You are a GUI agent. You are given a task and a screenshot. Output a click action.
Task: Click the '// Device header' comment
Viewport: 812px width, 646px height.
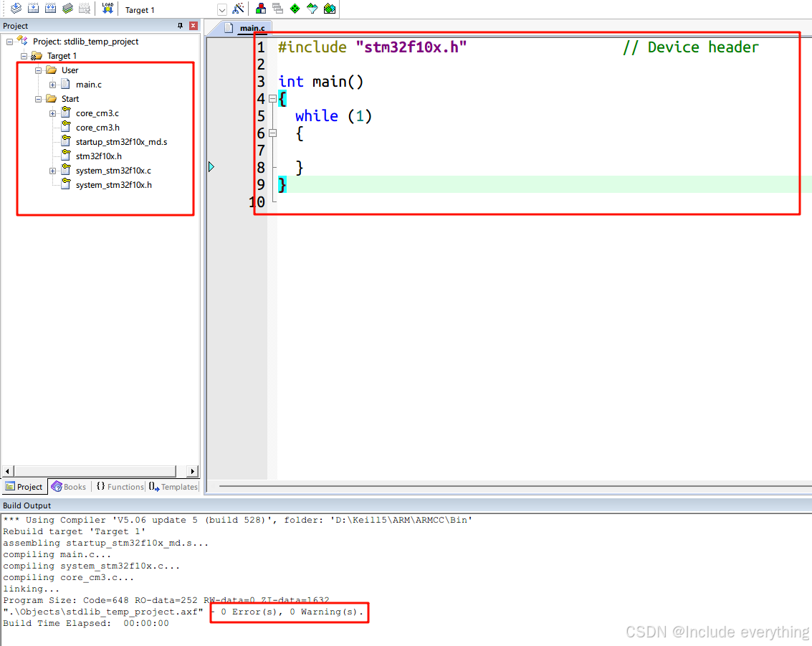tap(691, 47)
